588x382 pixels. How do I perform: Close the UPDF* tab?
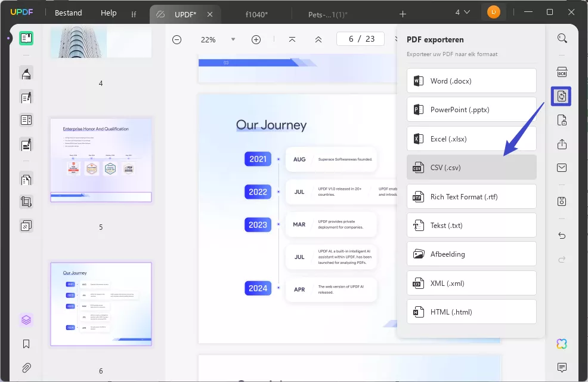coord(210,14)
